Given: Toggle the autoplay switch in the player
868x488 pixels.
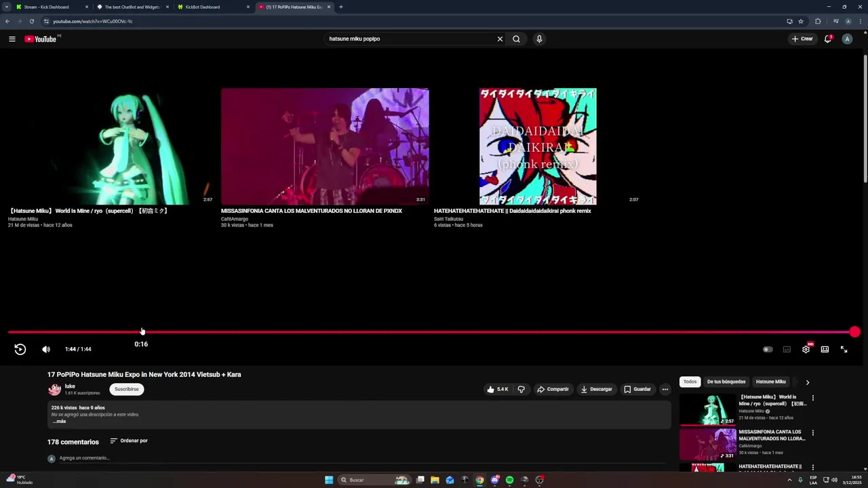Looking at the screenshot, I should [x=768, y=349].
